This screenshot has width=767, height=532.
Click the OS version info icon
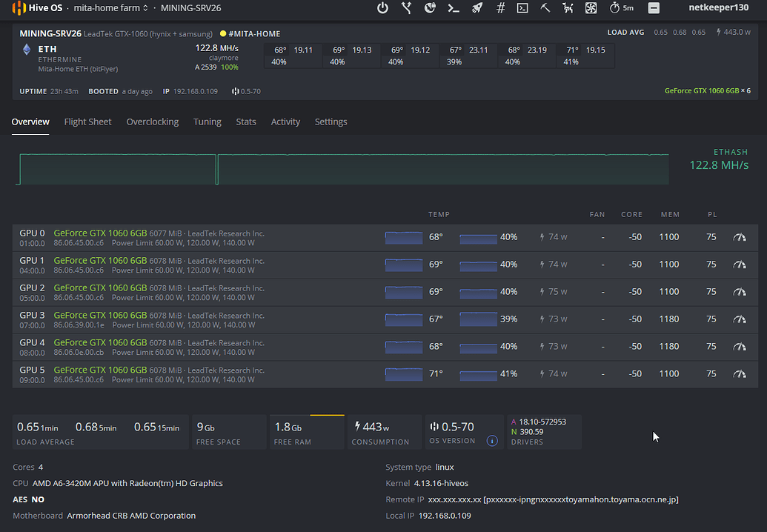(x=491, y=441)
